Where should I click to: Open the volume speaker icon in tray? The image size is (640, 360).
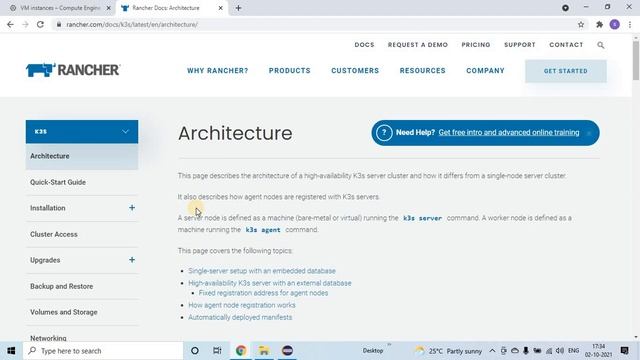pyautogui.click(x=560, y=351)
